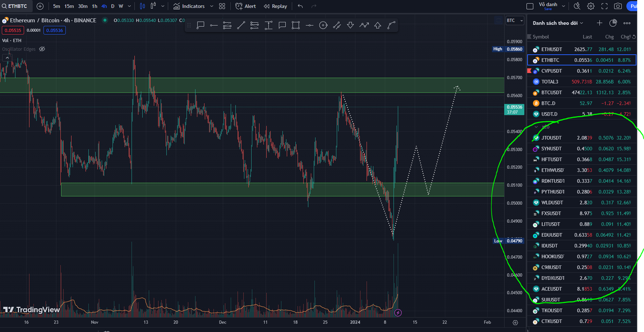The height and width of the screenshot is (332, 644).
Task: Open the chart layout selector square icon
Action: [530, 6]
